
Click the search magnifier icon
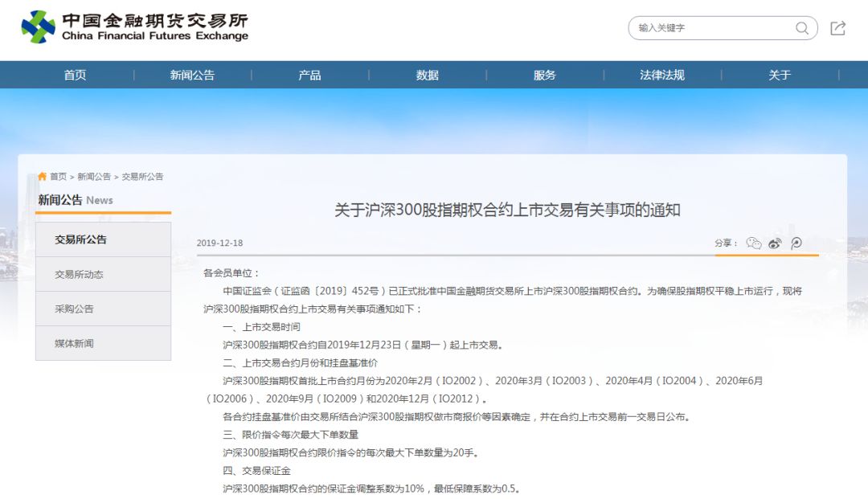click(x=801, y=28)
